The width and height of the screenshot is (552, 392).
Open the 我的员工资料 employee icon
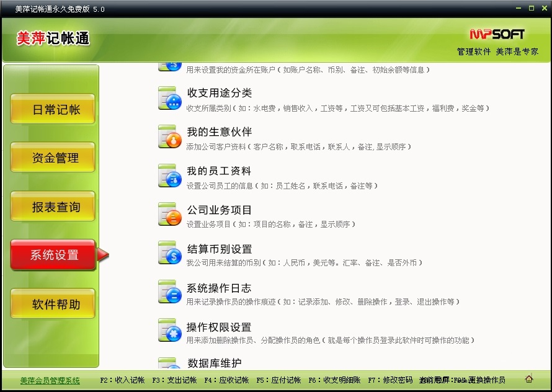coord(170,176)
